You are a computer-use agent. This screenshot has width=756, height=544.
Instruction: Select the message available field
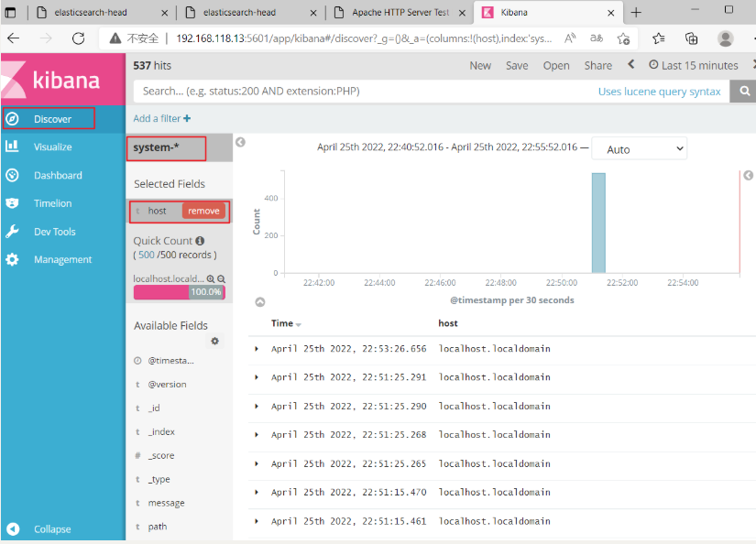click(167, 503)
